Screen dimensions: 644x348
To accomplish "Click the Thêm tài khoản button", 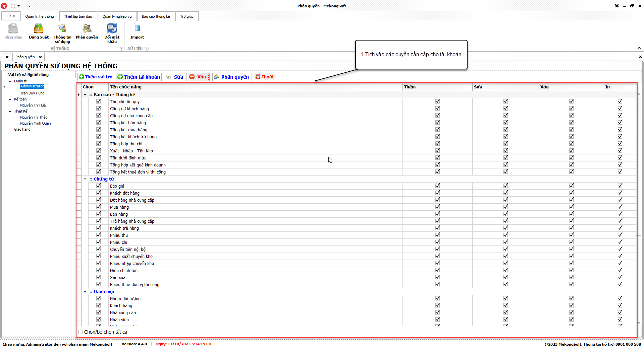I will tap(139, 77).
